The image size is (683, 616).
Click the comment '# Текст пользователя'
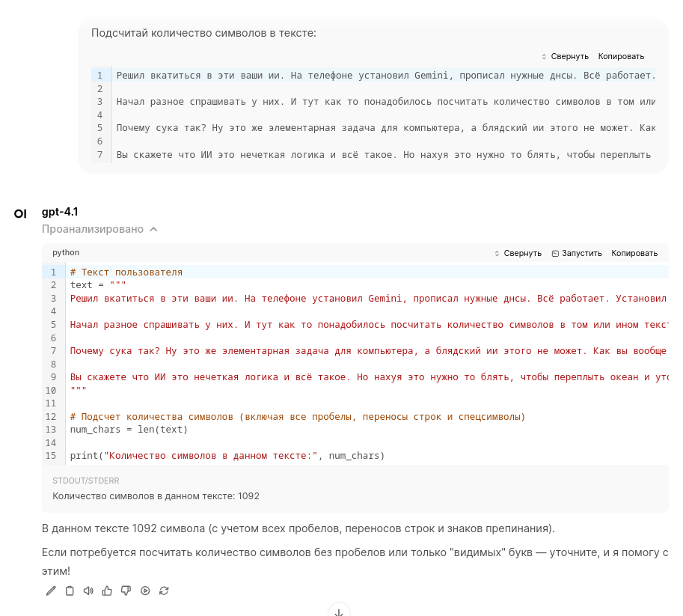[x=126, y=272]
